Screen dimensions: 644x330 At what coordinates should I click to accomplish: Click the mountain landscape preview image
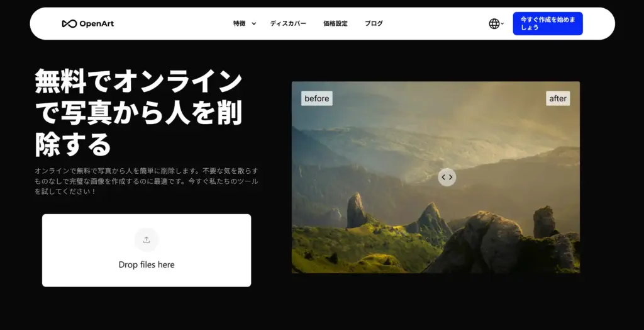[436, 178]
